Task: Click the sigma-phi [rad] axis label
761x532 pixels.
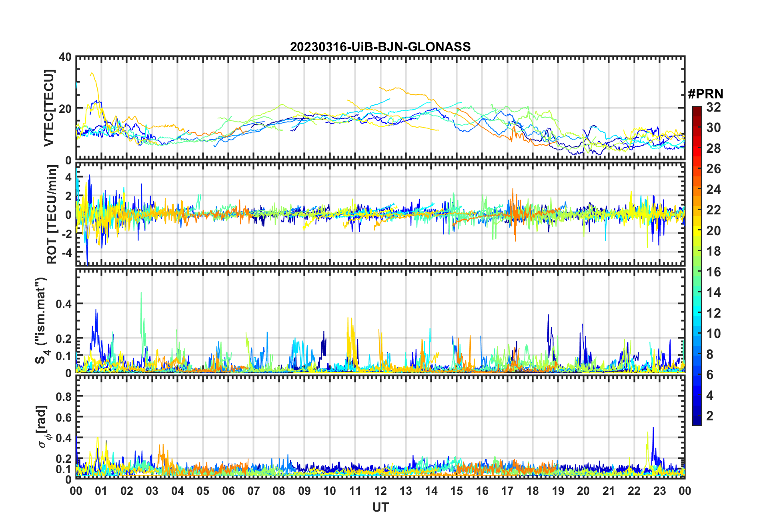Action: 43,427
